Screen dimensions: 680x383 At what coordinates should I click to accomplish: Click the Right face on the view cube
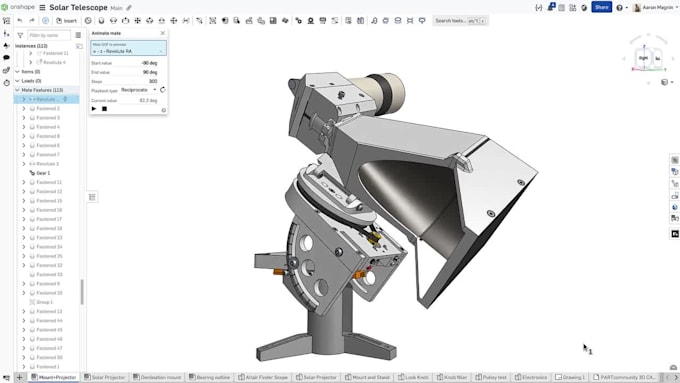[643, 58]
